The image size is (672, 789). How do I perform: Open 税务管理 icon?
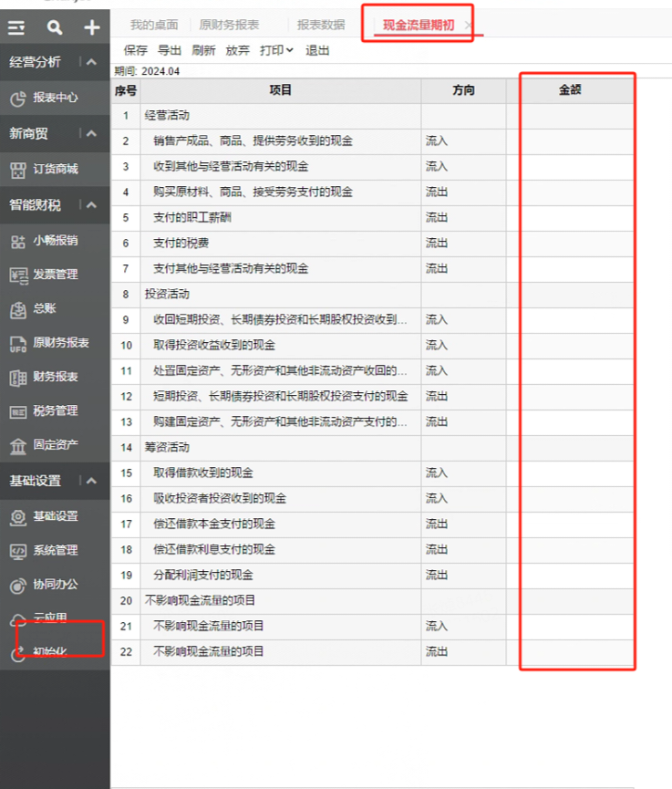click(18, 412)
